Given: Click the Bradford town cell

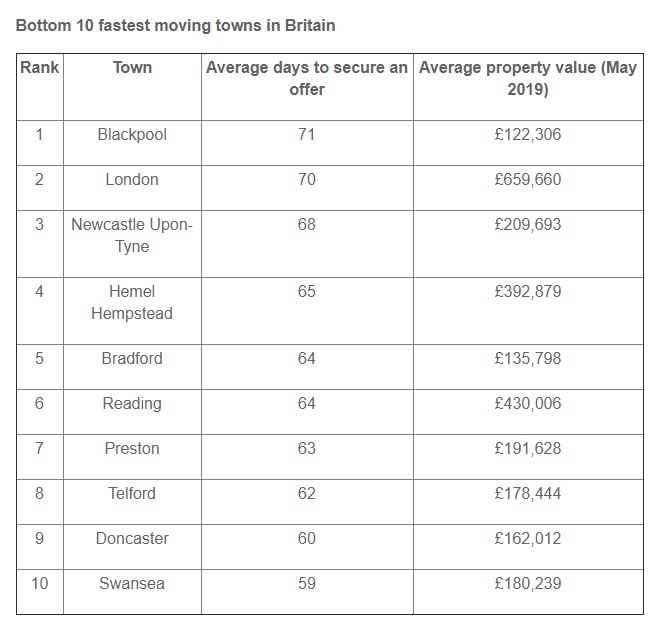Looking at the screenshot, I should 132,358.
